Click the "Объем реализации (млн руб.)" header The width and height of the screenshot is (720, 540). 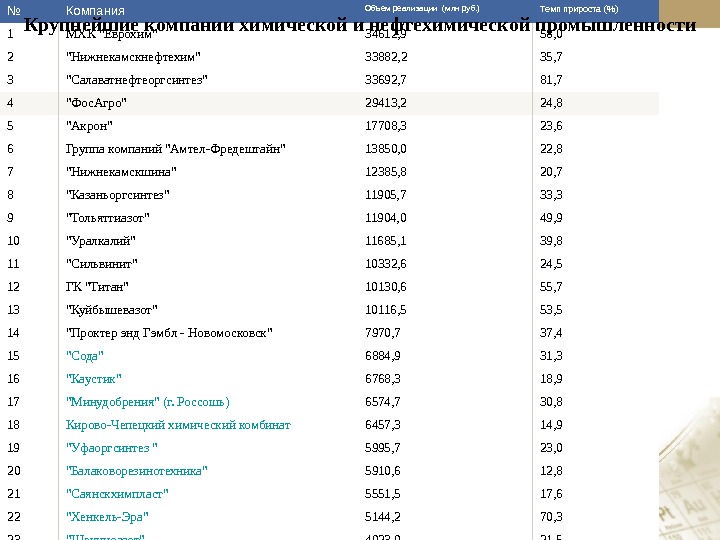pos(422,9)
